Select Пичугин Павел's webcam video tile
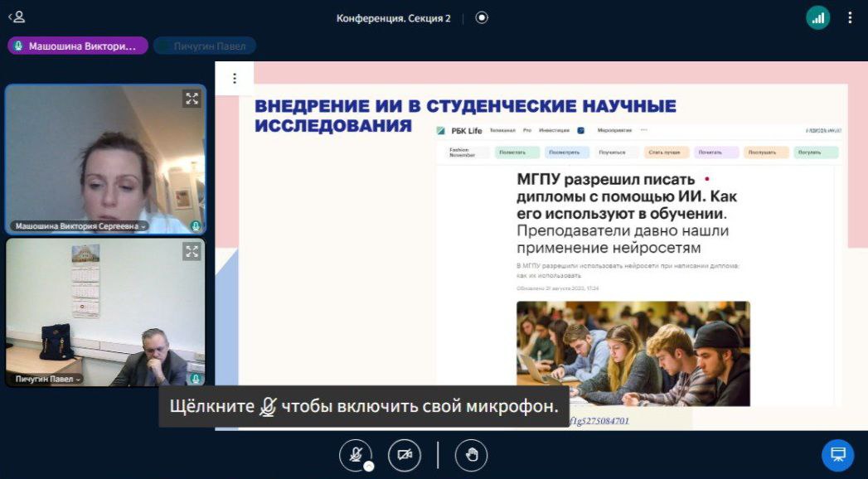The height and width of the screenshot is (479, 868). [105, 311]
